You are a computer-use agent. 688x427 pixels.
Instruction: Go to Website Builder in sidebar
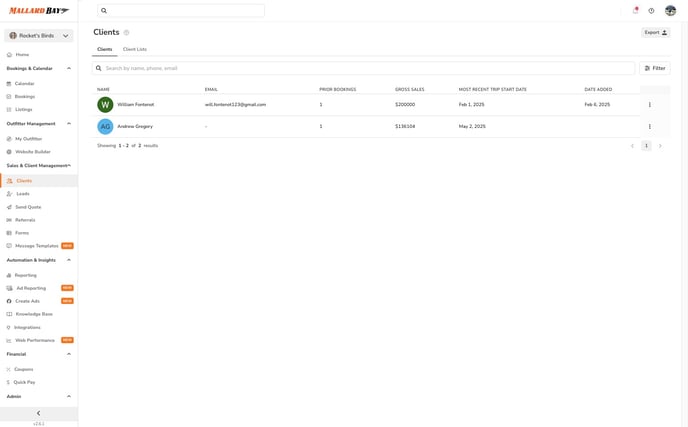32,151
